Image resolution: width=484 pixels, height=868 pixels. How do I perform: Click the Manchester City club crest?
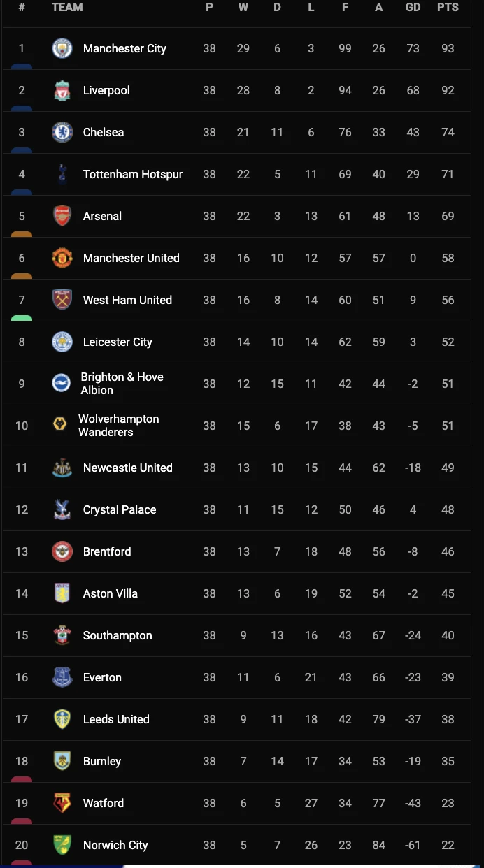click(x=62, y=48)
